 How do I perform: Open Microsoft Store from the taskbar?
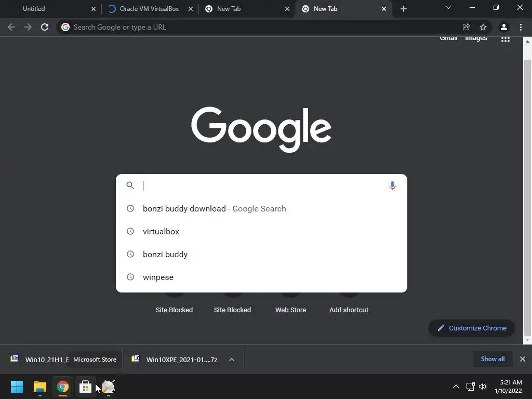(85, 387)
